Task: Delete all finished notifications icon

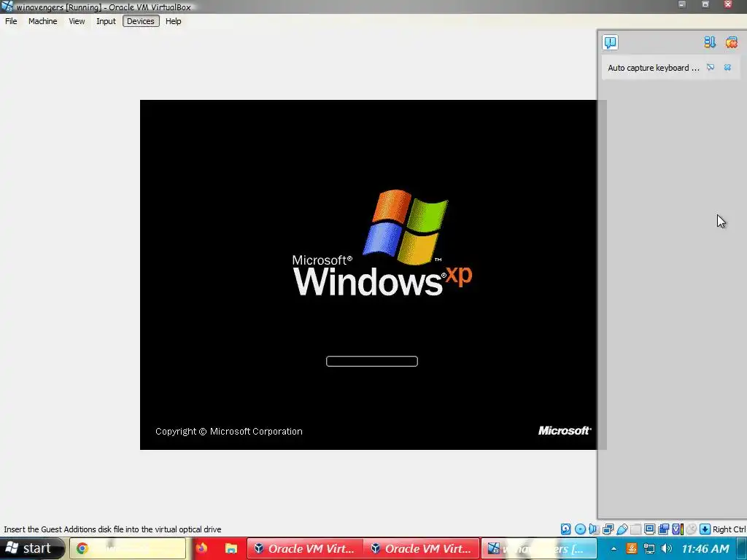Action: click(x=731, y=42)
